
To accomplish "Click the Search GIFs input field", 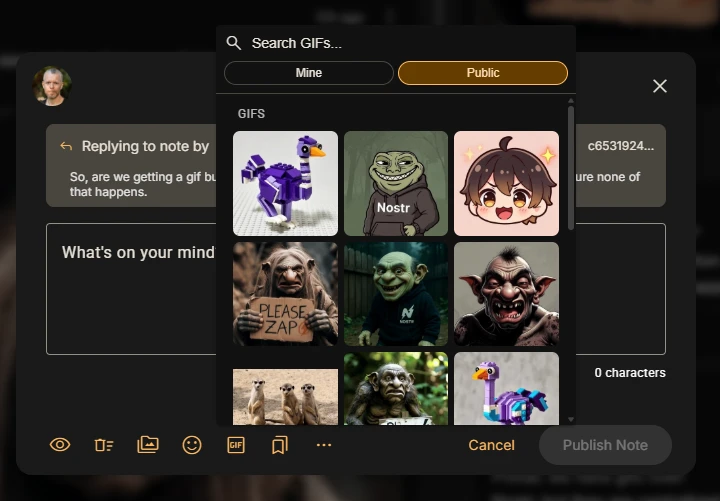I will point(400,43).
